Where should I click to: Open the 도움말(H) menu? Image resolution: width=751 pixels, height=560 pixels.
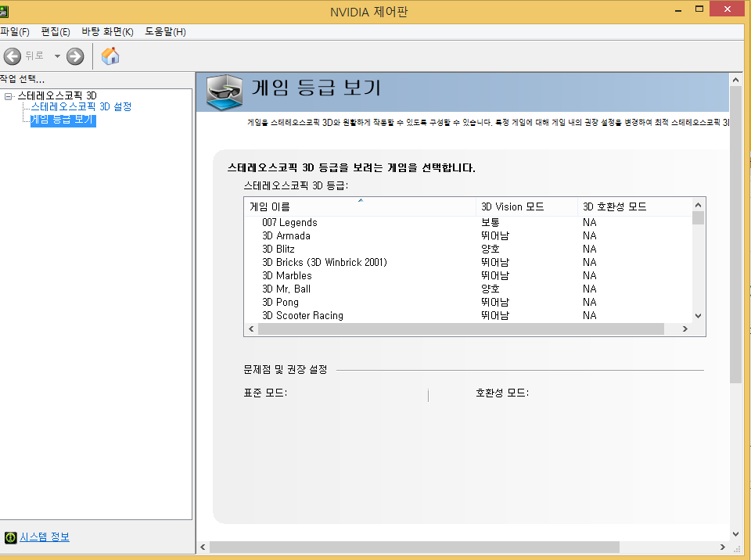pos(165,31)
